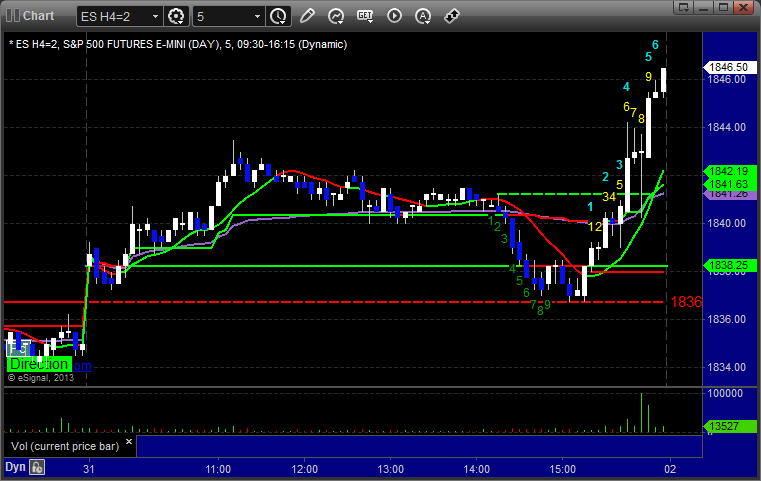Screen dimensions: 761x481
Task: Click the Direction logo link
Action: point(39,364)
